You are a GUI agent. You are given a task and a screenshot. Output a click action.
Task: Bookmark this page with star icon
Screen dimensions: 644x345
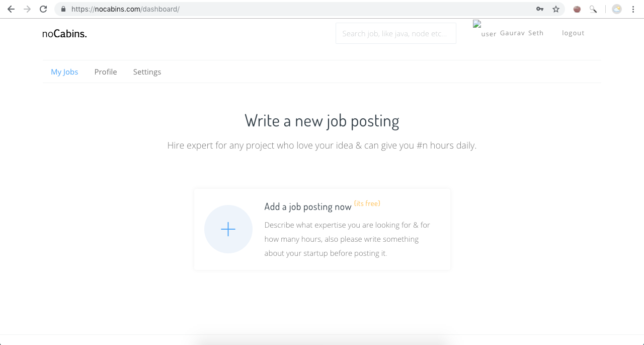[555, 9]
